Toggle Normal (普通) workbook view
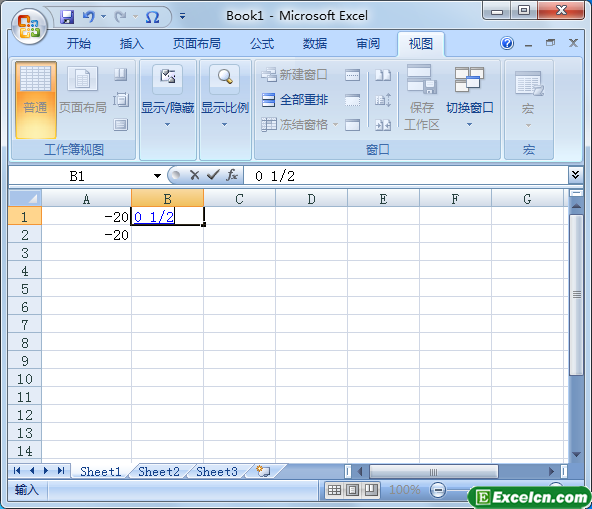592x509 pixels. (x=35, y=100)
